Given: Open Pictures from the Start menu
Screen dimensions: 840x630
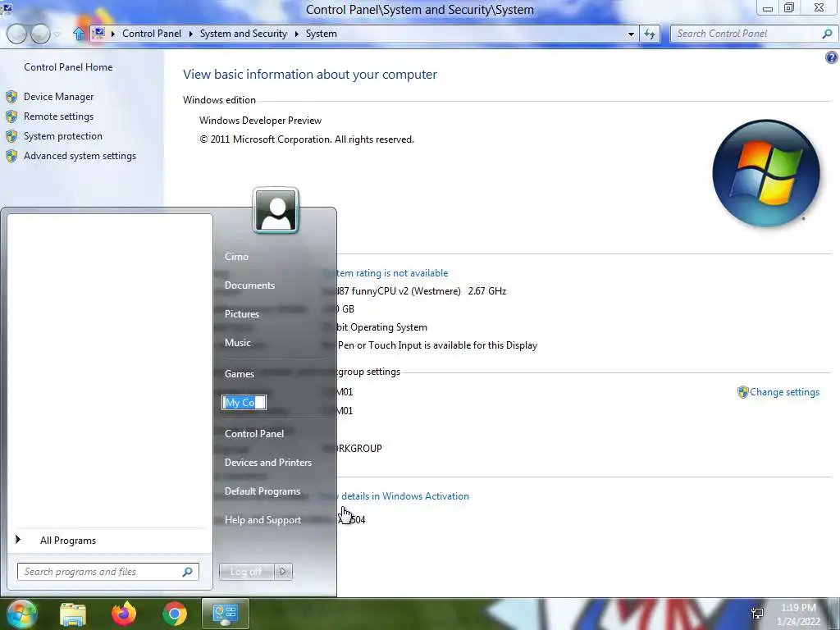Looking at the screenshot, I should 242,314.
